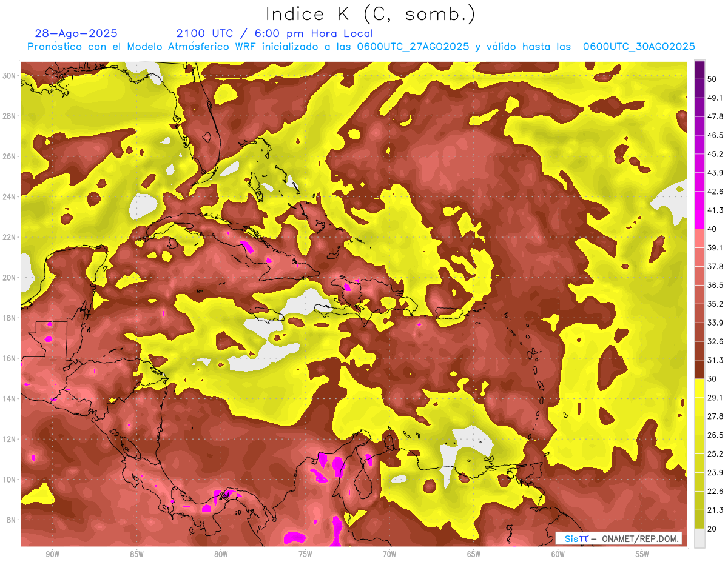Click the "31.3" colorbar label
This screenshot has height=562, width=728.
(715, 360)
